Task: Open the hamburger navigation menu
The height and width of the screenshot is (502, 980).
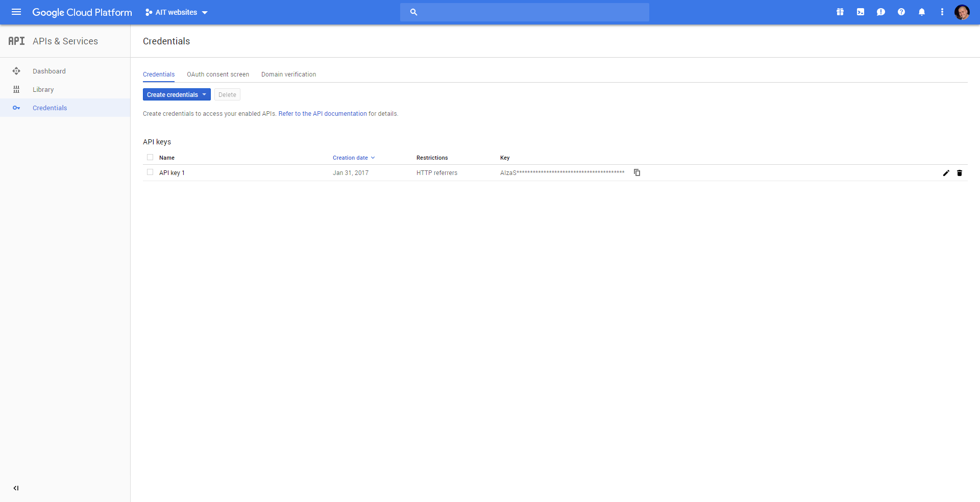Action: tap(16, 12)
